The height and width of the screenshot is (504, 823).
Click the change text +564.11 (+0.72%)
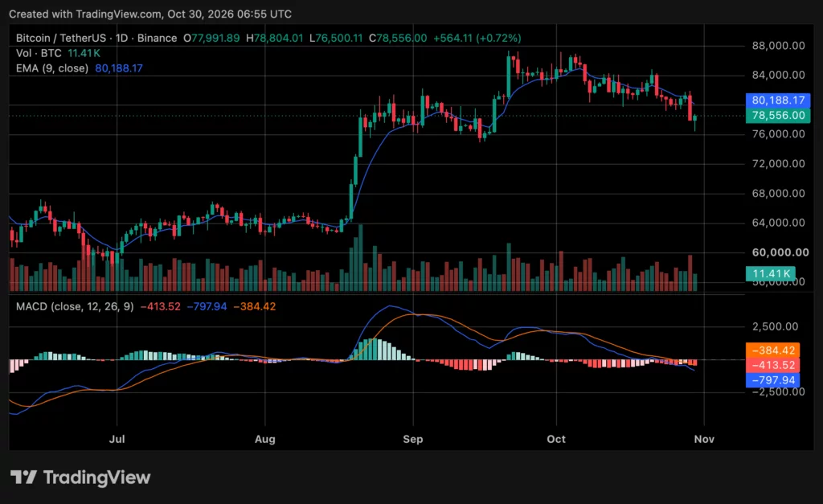pyautogui.click(x=477, y=39)
